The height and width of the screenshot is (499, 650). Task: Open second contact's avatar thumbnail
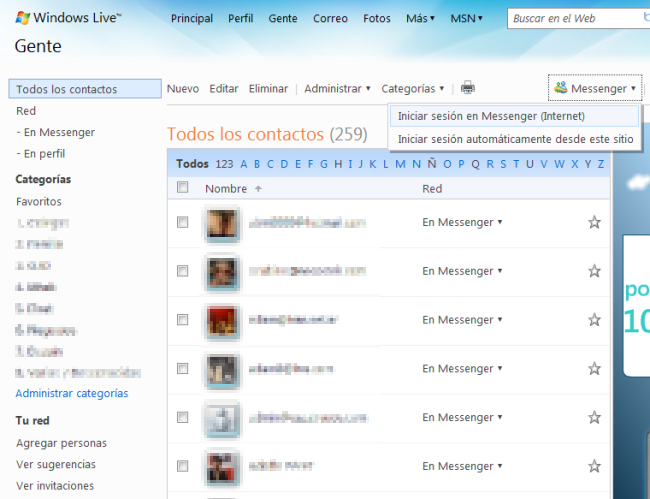point(222,272)
